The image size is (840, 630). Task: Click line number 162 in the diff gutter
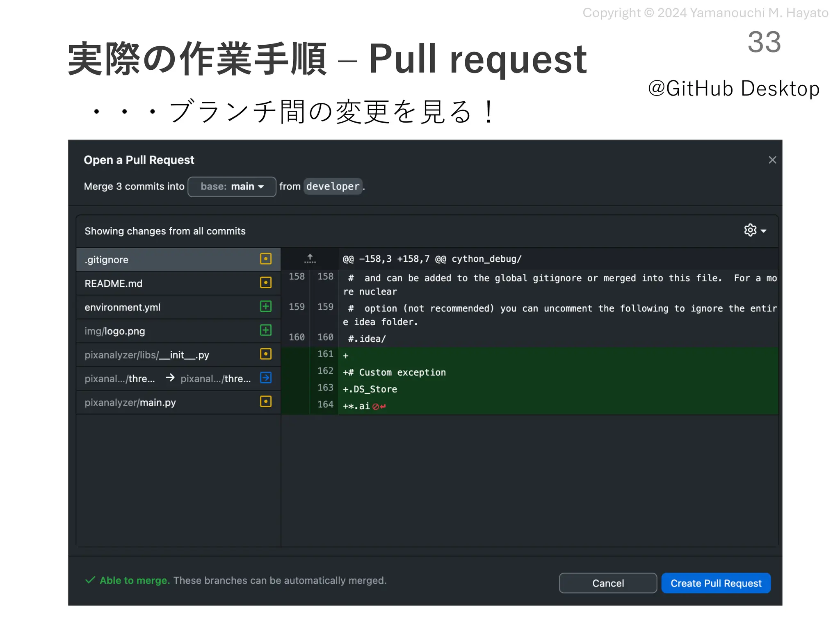click(325, 371)
